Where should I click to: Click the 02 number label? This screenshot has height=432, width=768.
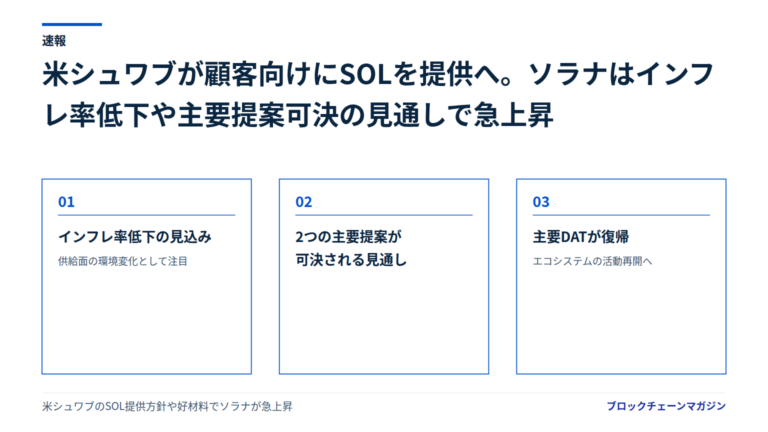click(x=304, y=202)
